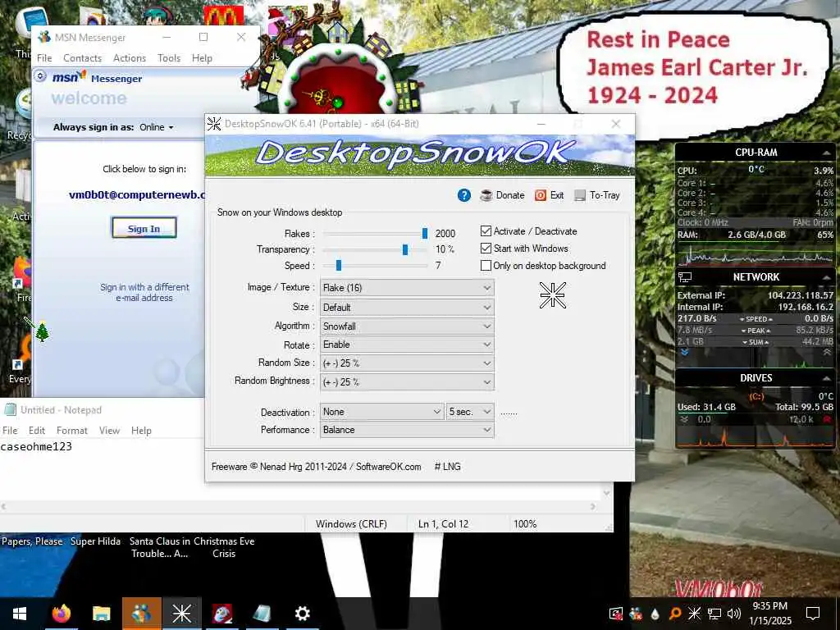Click the MSN Messenger tray icon
This screenshot has width=840, height=630.
(636, 614)
